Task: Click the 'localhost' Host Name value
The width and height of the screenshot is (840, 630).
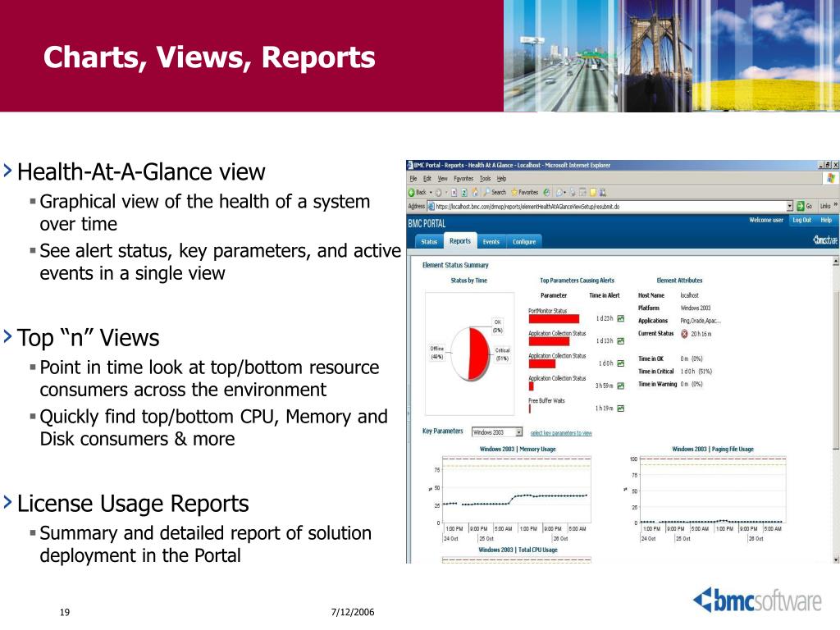Action: click(689, 295)
